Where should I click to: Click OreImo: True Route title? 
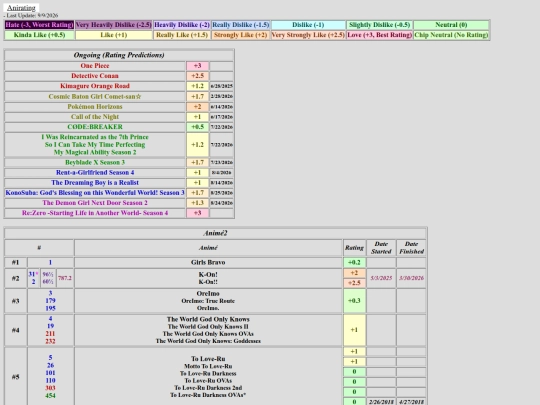click(x=208, y=301)
